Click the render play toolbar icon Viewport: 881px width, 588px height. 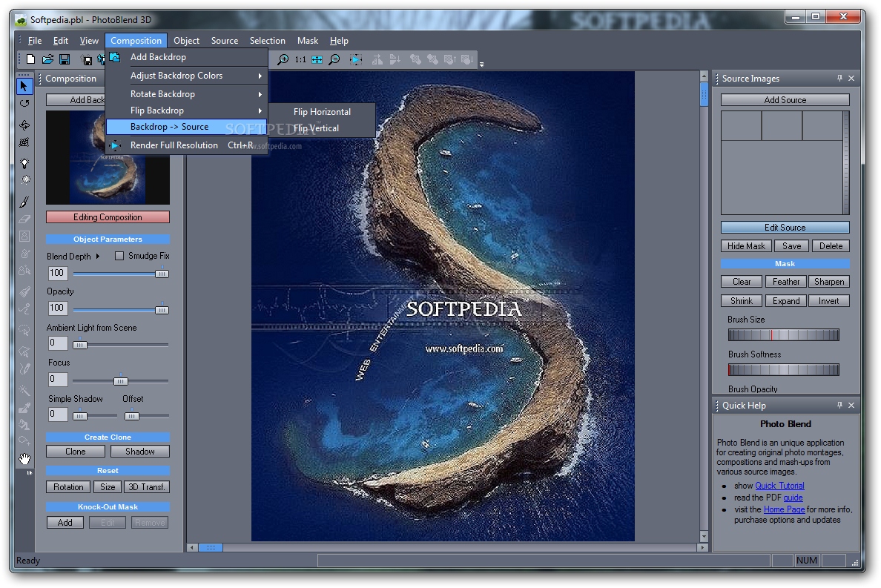(356, 59)
